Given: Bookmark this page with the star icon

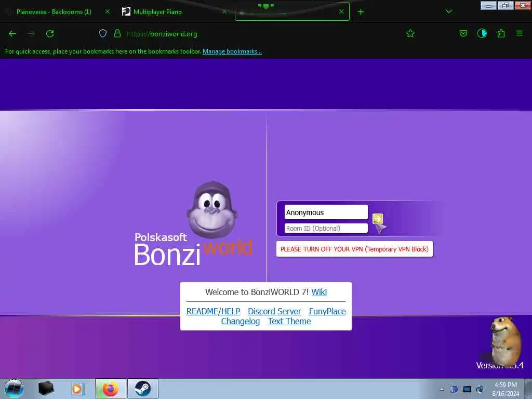Looking at the screenshot, I should (410, 33).
